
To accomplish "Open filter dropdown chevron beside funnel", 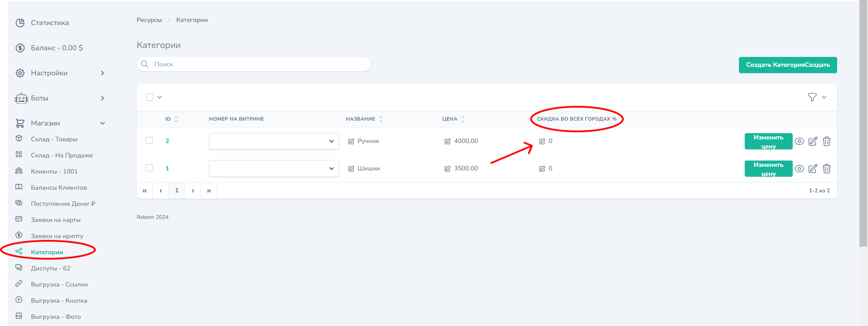I will (824, 97).
